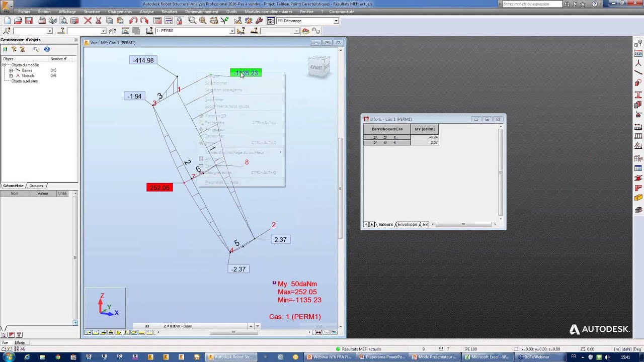This screenshot has width=644, height=362.
Task: Redo the last undone action
Action: (144, 21)
